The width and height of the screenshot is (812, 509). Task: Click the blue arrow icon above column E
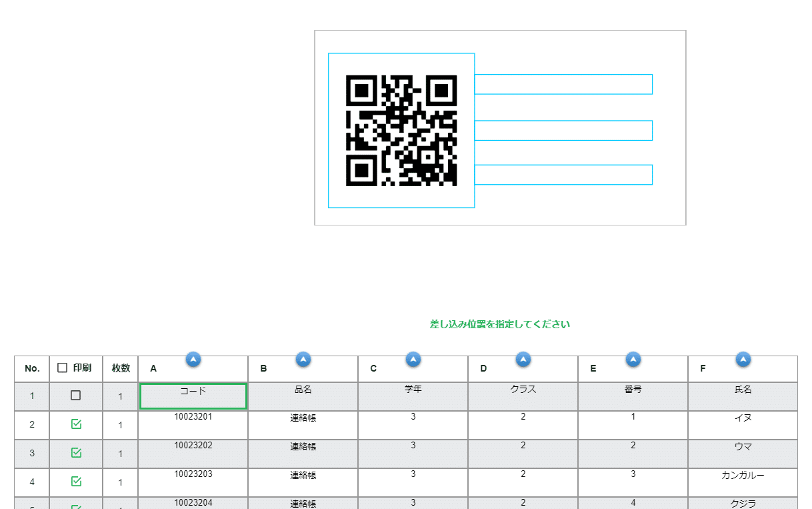tap(633, 359)
